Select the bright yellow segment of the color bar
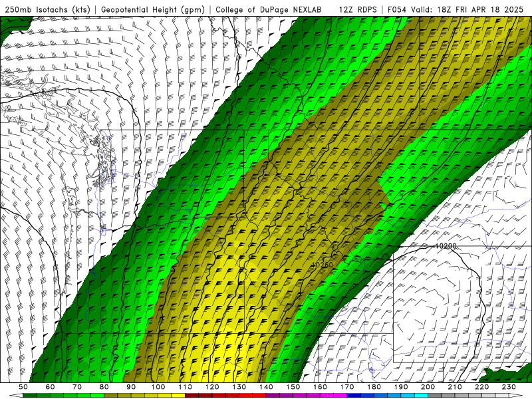532x399 pixels. click(178, 395)
